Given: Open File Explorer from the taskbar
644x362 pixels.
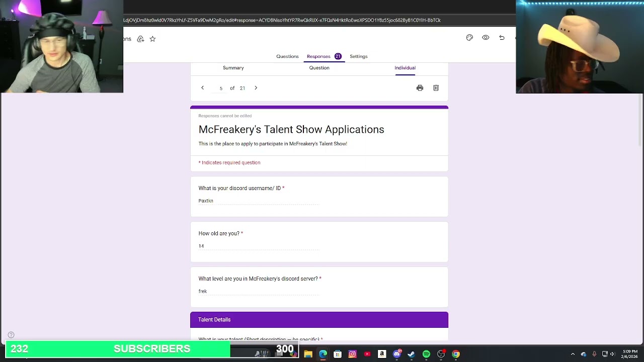Looking at the screenshot, I should pyautogui.click(x=308, y=354).
